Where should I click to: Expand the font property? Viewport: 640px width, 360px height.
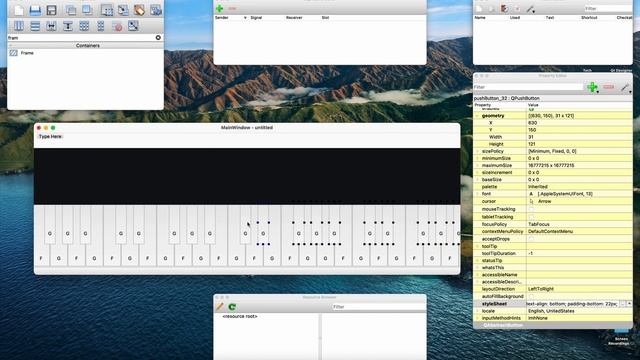tap(477, 194)
